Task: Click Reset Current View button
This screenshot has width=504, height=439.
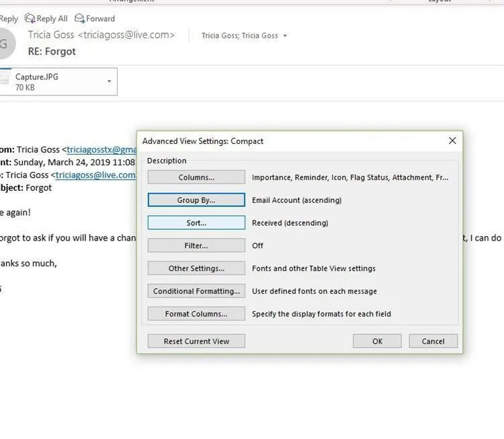Action: click(196, 342)
